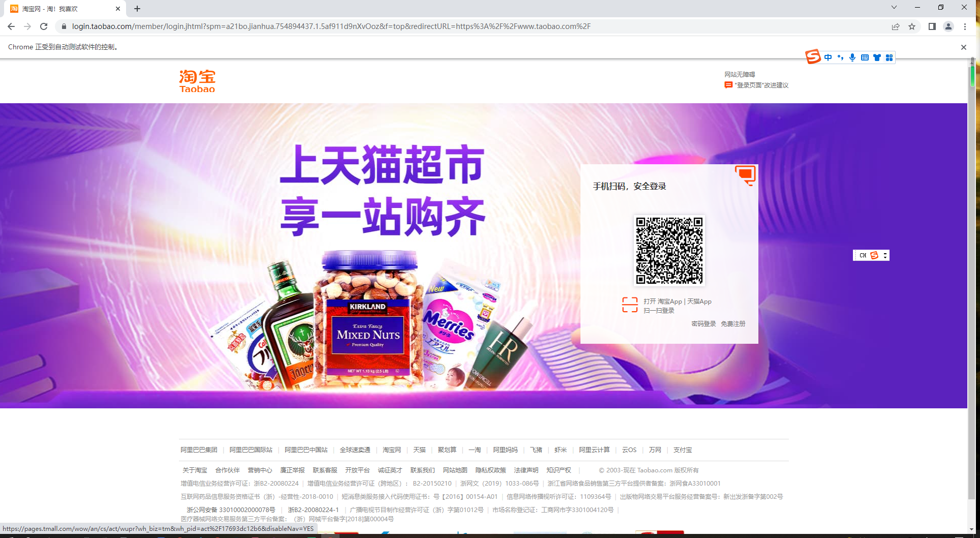Open 网站地图 link

click(455, 470)
